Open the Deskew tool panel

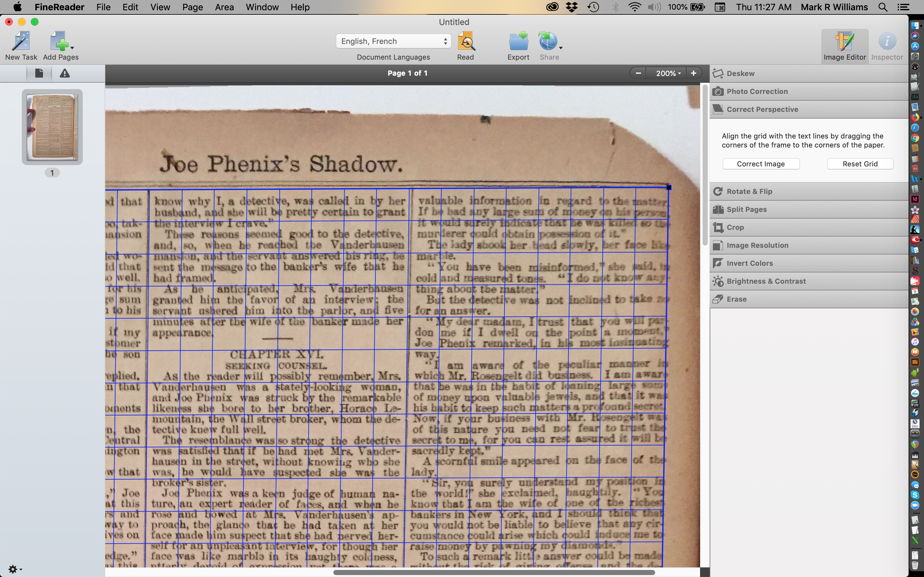[740, 73]
